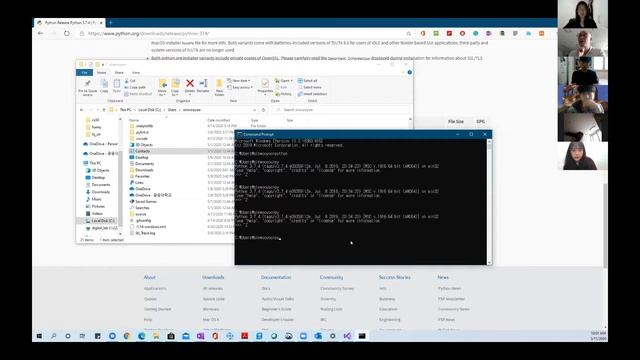Click This PC in the address breadcrumb
The image size is (640, 360).
coord(126,110)
